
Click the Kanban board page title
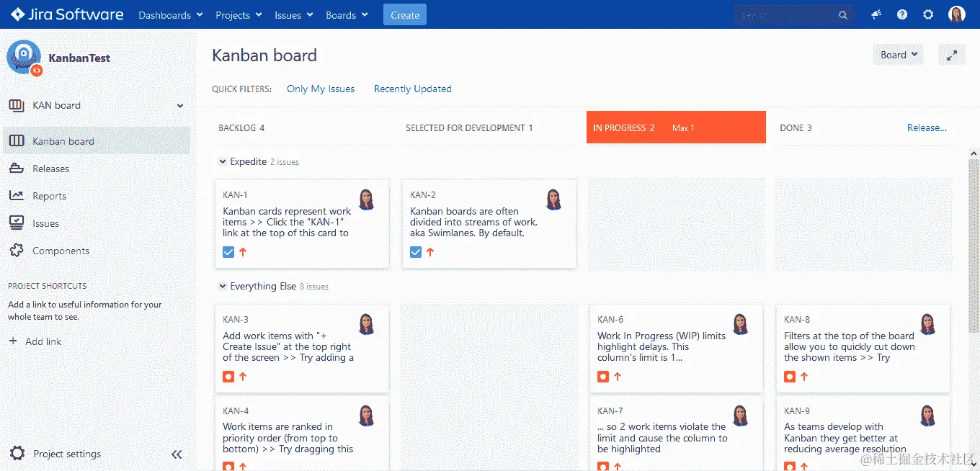[x=264, y=55]
